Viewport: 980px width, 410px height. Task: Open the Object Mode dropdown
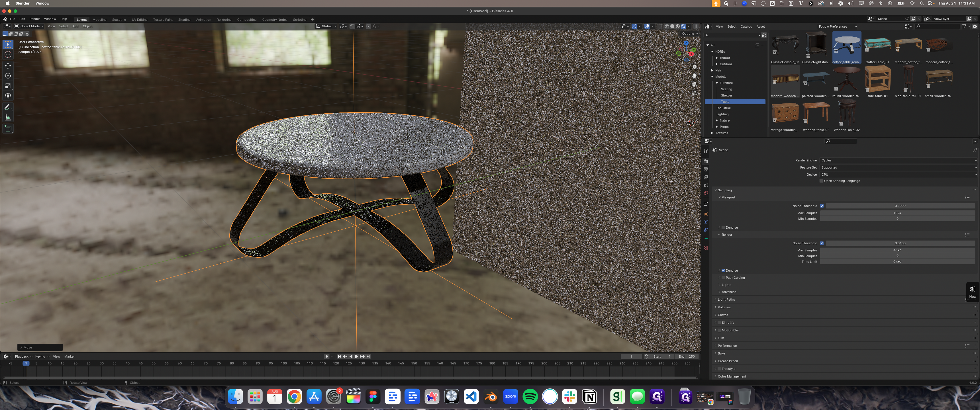29,26
